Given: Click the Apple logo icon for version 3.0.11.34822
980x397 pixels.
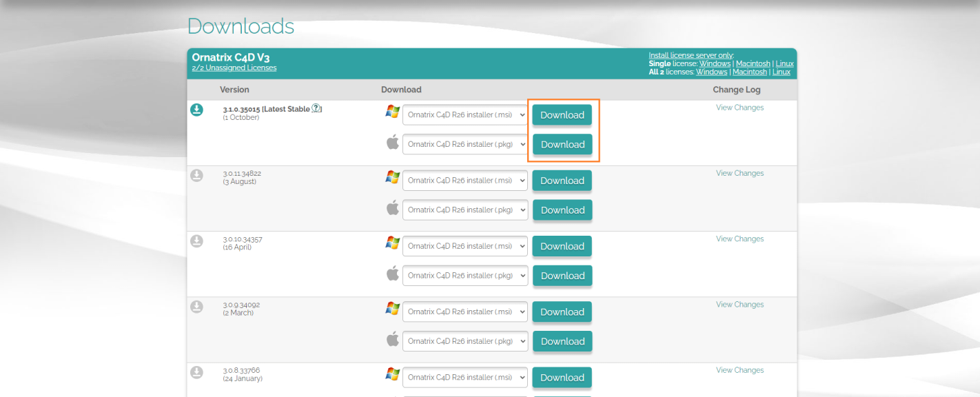Looking at the screenshot, I should 393,207.
